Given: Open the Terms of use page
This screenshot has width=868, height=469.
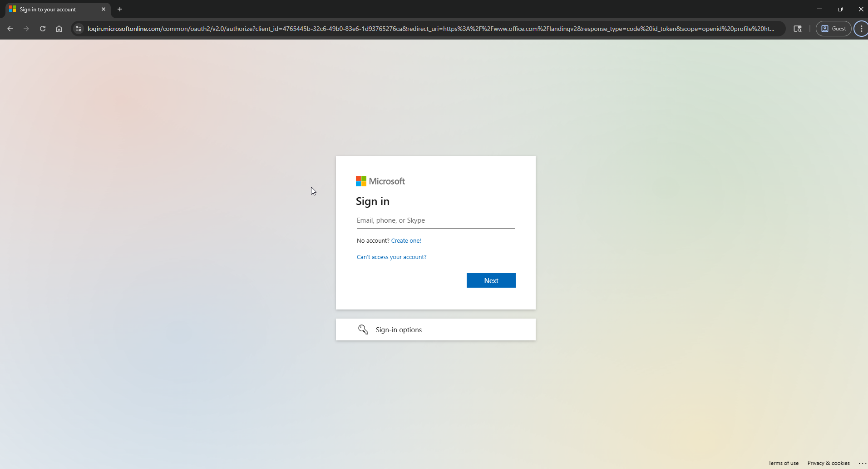Looking at the screenshot, I should coord(783,463).
